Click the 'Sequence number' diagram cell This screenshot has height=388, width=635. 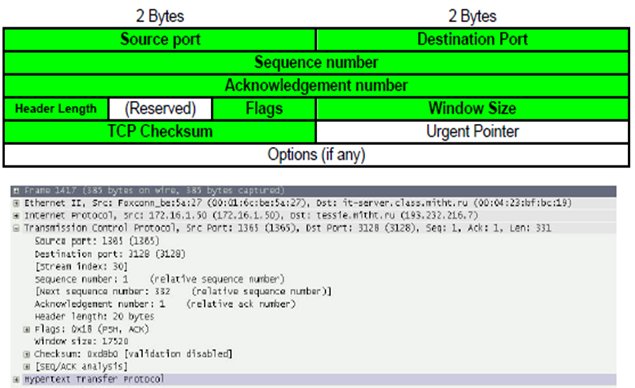(316, 63)
